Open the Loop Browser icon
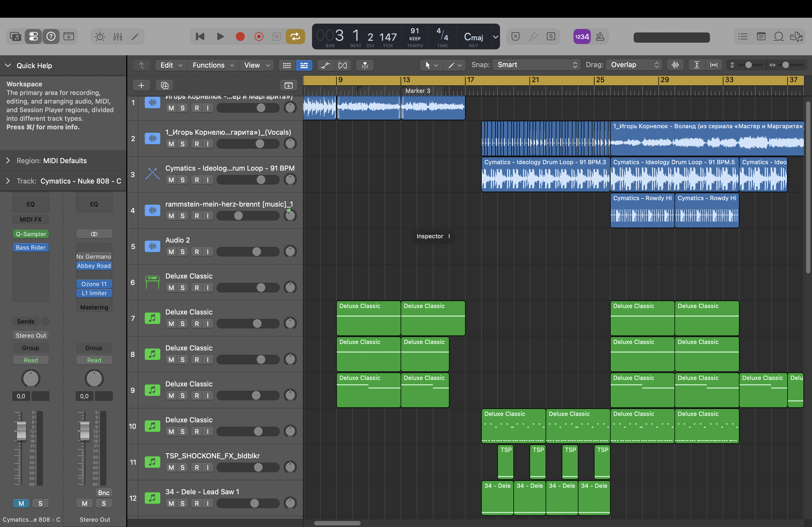Image resolution: width=812 pixels, height=527 pixels. (x=778, y=36)
